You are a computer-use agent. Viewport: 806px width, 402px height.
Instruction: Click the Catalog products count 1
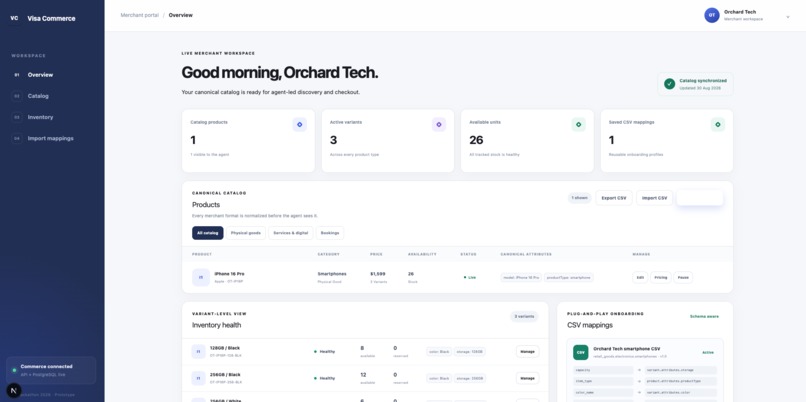193,140
